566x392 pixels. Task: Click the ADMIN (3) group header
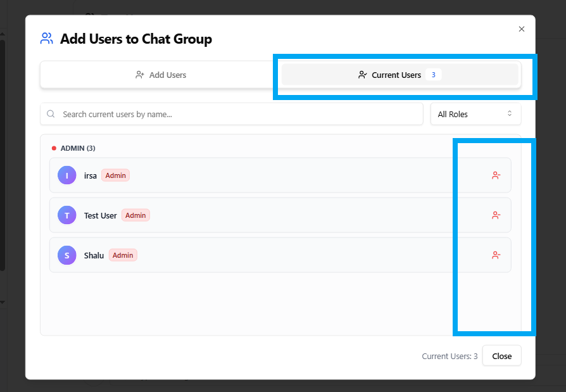77,148
